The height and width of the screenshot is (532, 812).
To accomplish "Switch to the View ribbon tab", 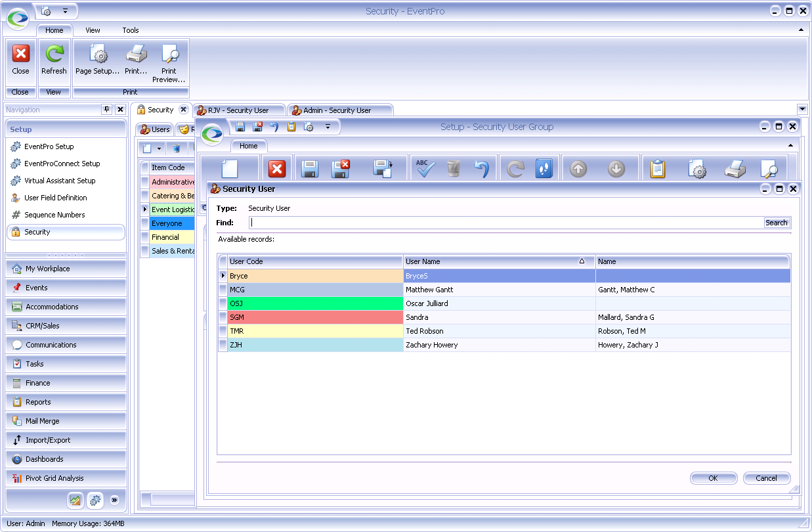I will pyautogui.click(x=93, y=30).
